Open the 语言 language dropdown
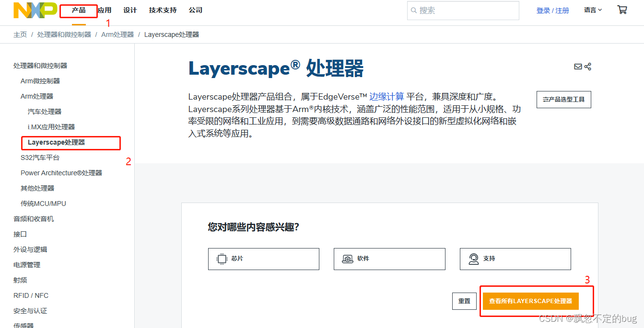 (x=593, y=10)
